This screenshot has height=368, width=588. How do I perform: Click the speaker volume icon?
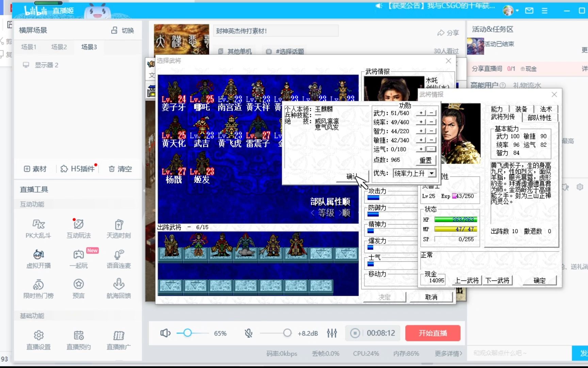[x=165, y=333]
